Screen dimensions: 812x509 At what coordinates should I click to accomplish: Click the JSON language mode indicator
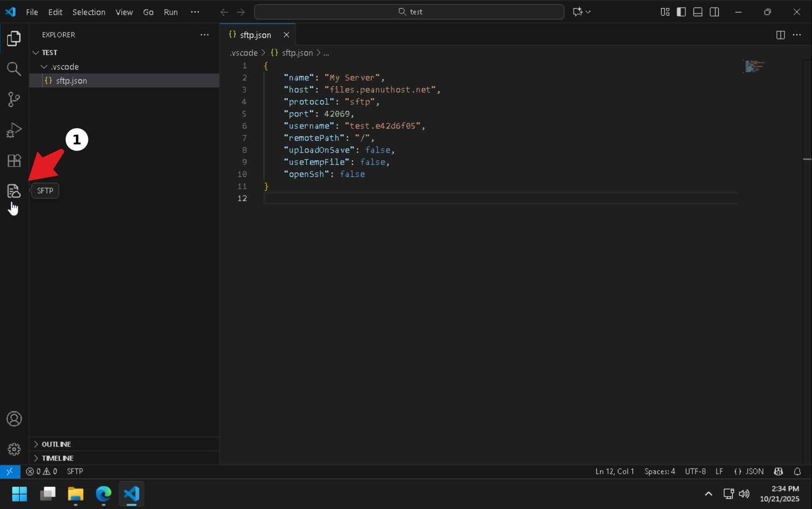click(749, 472)
